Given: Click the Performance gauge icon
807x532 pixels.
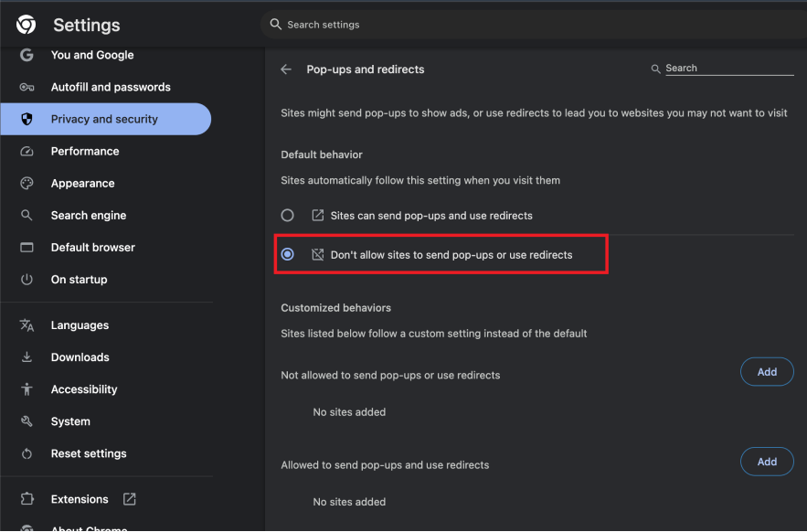Looking at the screenshot, I should point(27,152).
